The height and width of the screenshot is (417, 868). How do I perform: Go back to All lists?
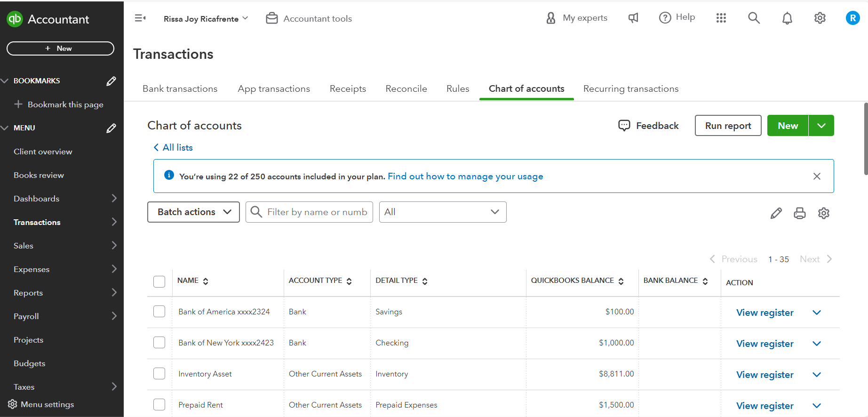[x=173, y=147]
